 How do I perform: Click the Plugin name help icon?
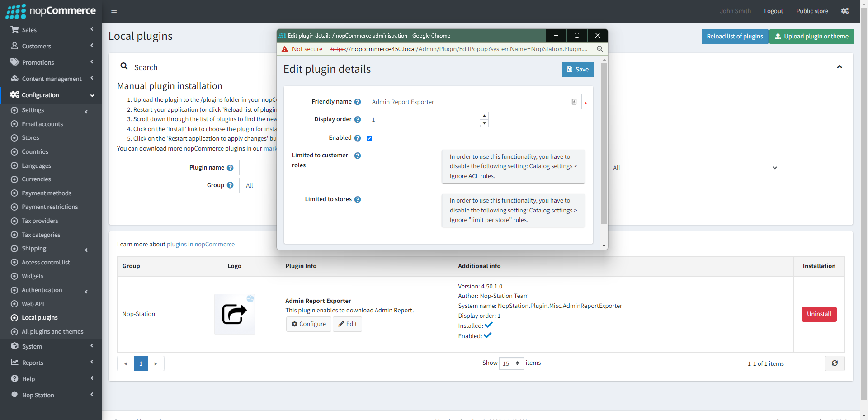(230, 168)
